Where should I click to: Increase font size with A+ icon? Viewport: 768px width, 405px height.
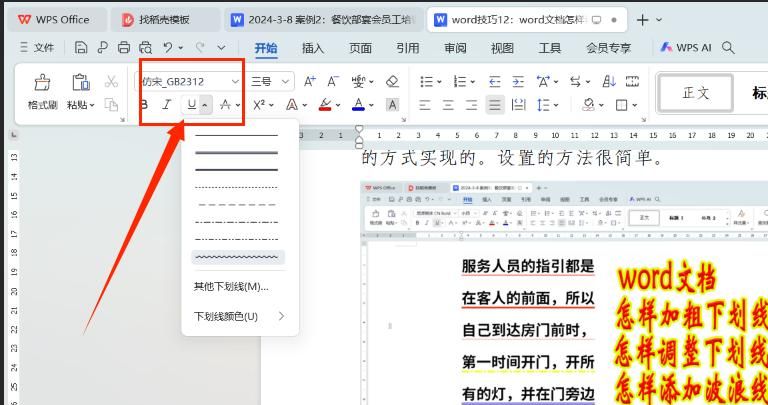[x=310, y=81]
